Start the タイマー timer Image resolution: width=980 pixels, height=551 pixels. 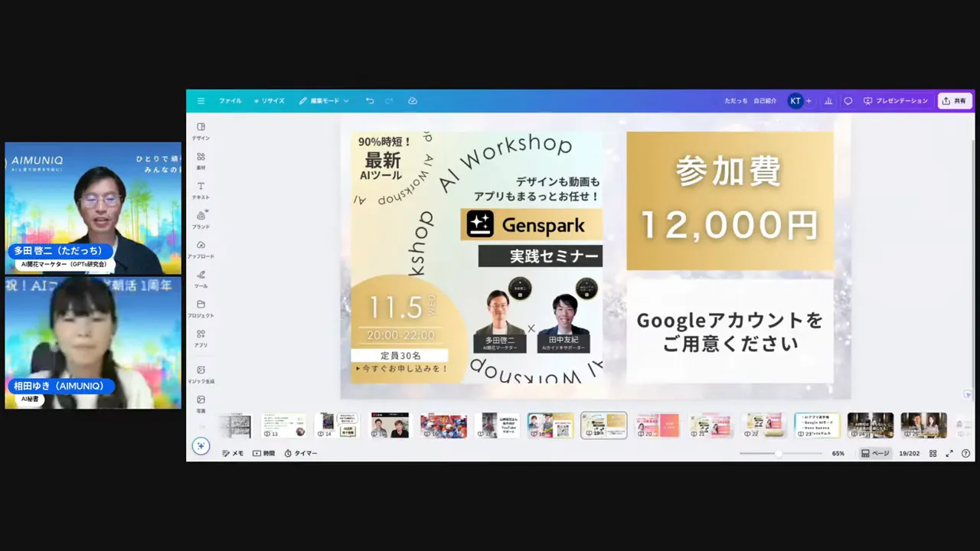(300, 453)
